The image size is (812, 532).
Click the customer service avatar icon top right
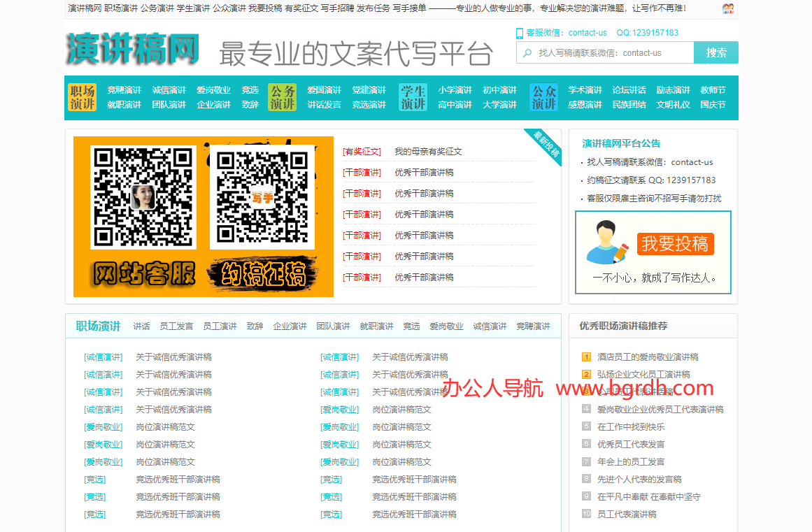pos(728,9)
